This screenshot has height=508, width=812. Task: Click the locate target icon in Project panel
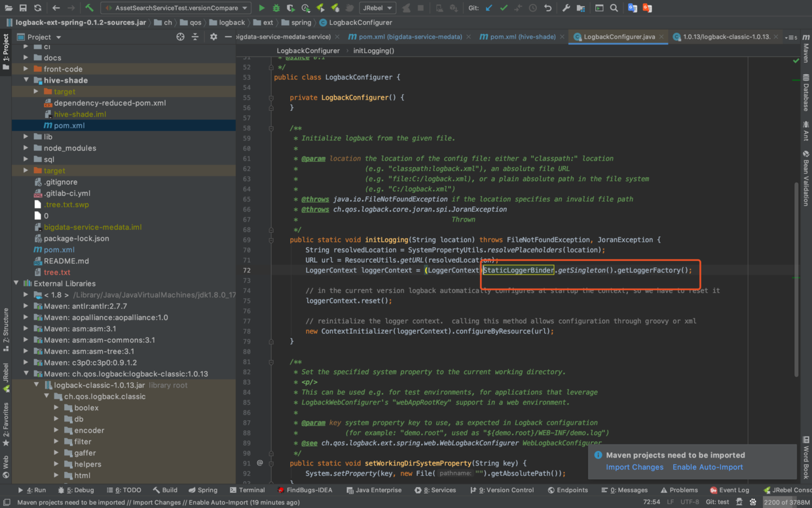[x=180, y=37]
